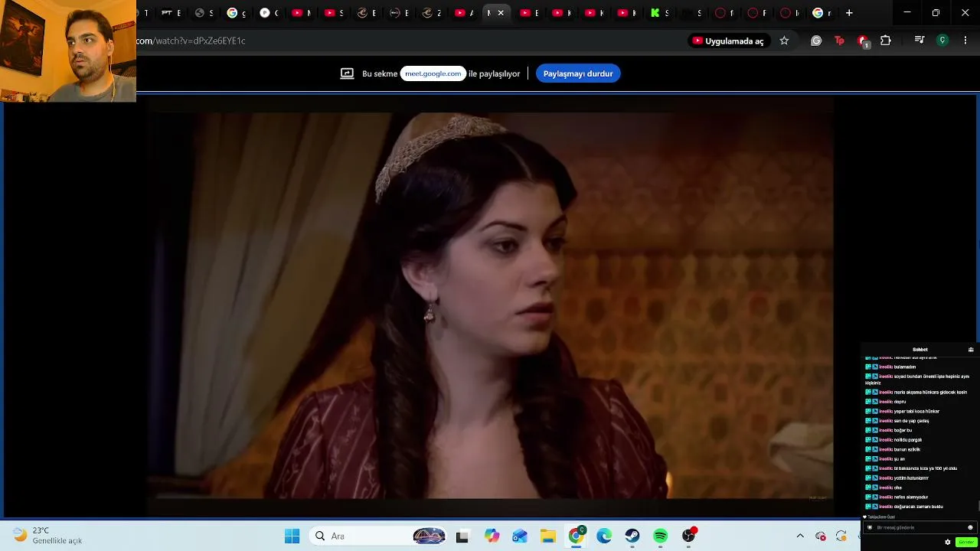This screenshot has height=551, width=980.
Task: Switch to the Google tab left of new-tab button
Action: [822, 13]
